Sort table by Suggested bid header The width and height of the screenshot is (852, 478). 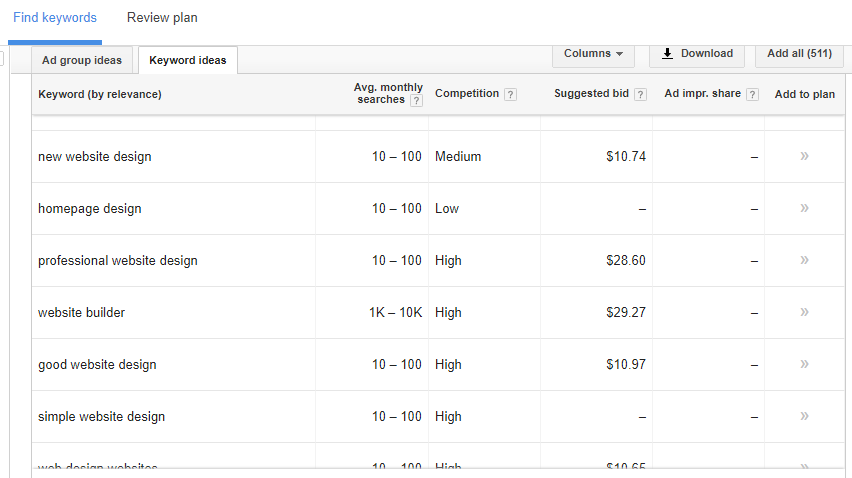(x=591, y=94)
